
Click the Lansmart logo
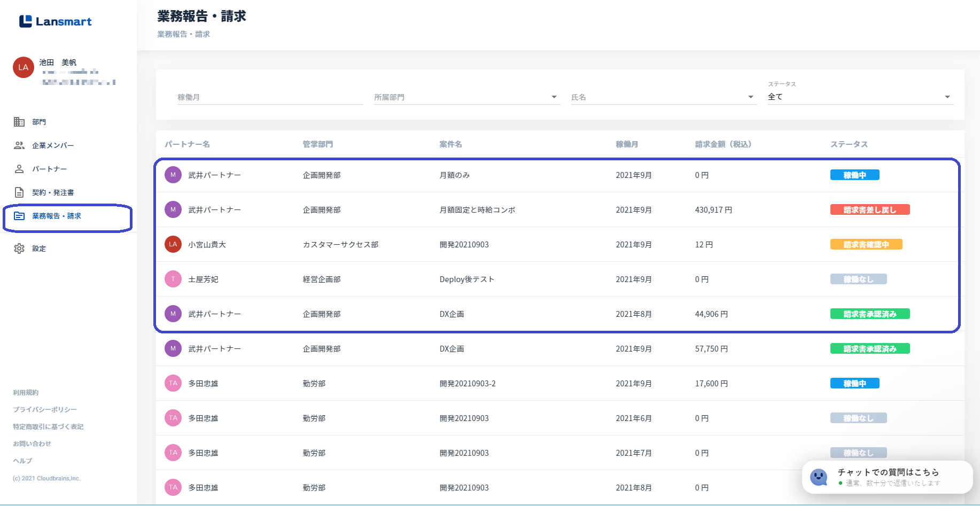coord(56,21)
